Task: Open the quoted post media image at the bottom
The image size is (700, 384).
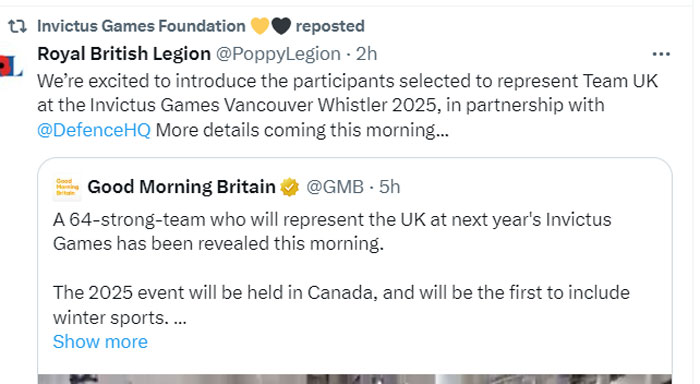Action: (x=354, y=379)
